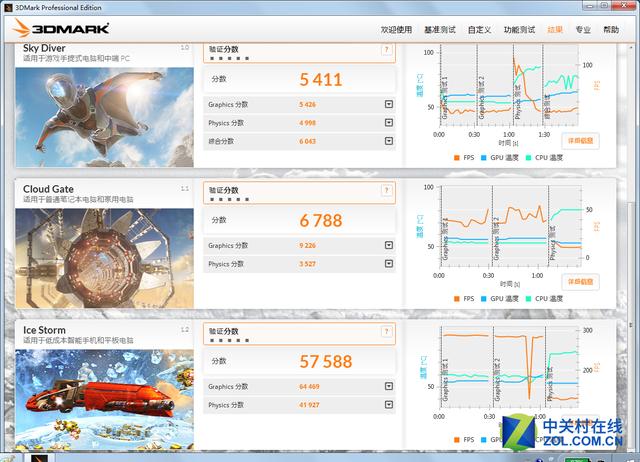
Task: Minimize the 3DMark window
Action: (x=589, y=5)
